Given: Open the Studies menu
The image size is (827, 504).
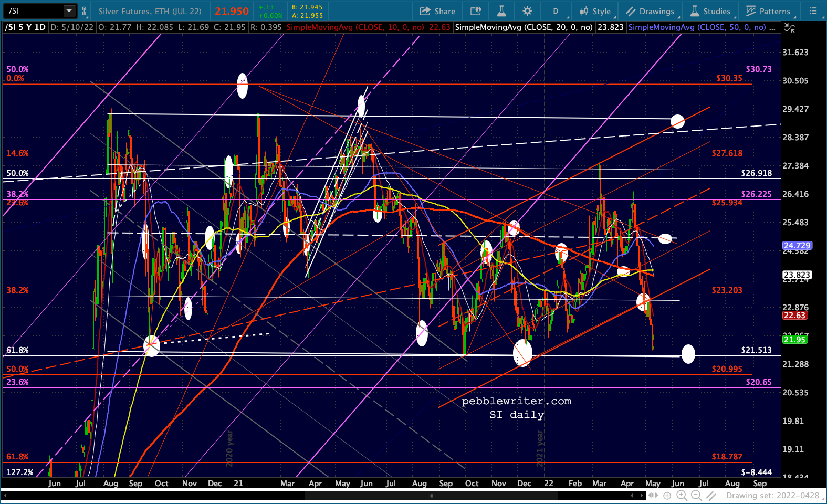Looking at the screenshot, I should click(x=710, y=11).
